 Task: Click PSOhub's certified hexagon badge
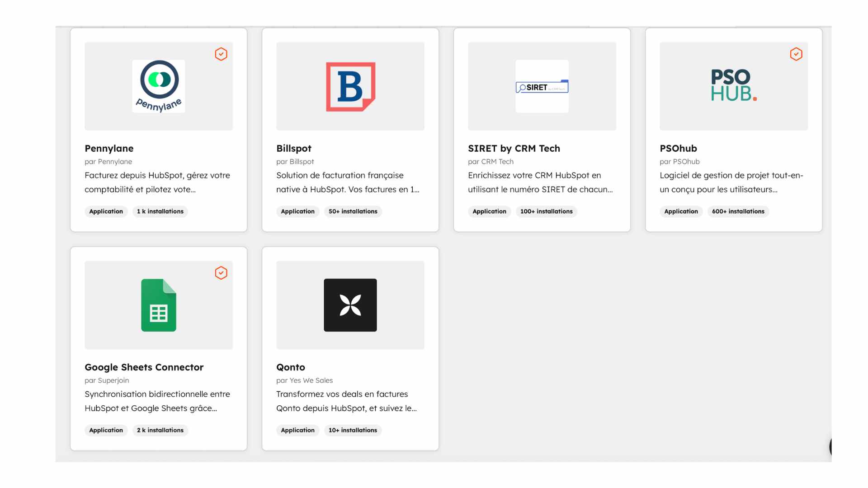796,54
